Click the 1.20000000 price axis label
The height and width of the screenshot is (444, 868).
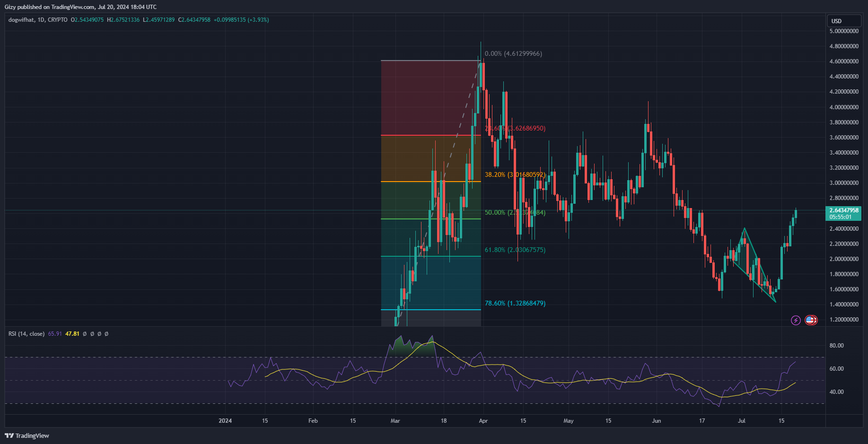click(844, 320)
